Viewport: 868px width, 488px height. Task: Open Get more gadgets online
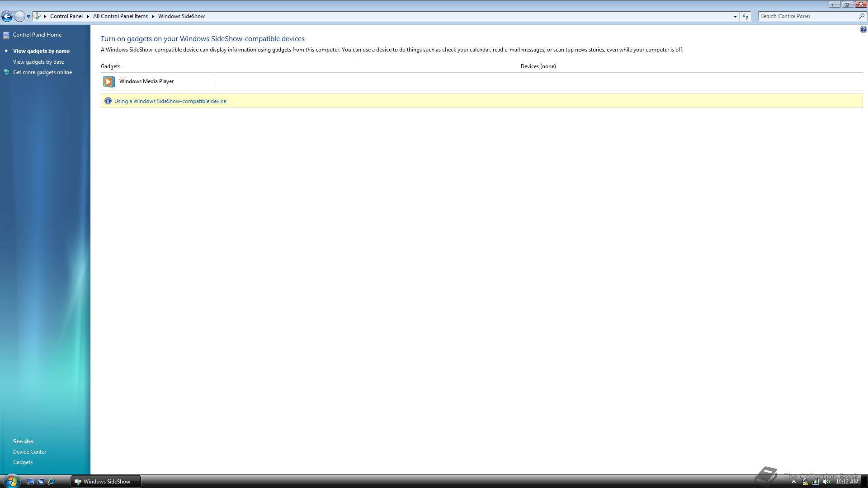pos(42,72)
